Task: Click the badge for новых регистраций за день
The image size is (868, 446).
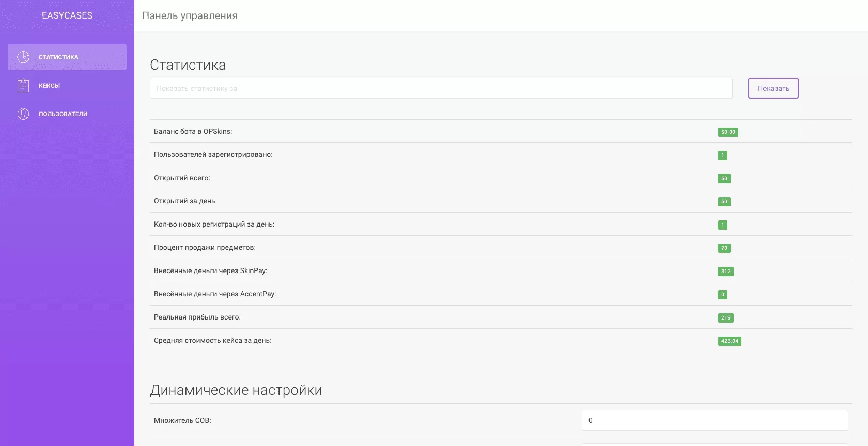Action: click(723, 225)
